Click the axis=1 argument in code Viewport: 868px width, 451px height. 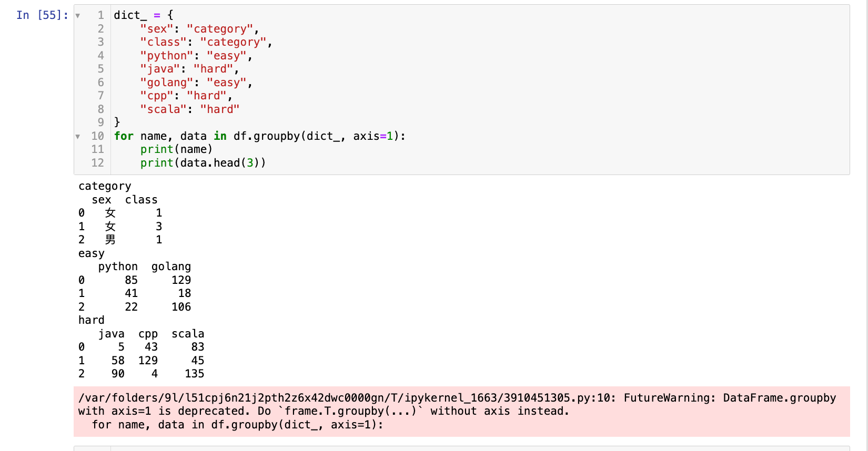[373, 136]
